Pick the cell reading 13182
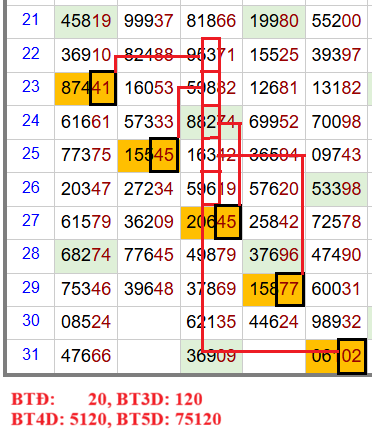Viewport: 372px width, 438px height. coord(336,89)
